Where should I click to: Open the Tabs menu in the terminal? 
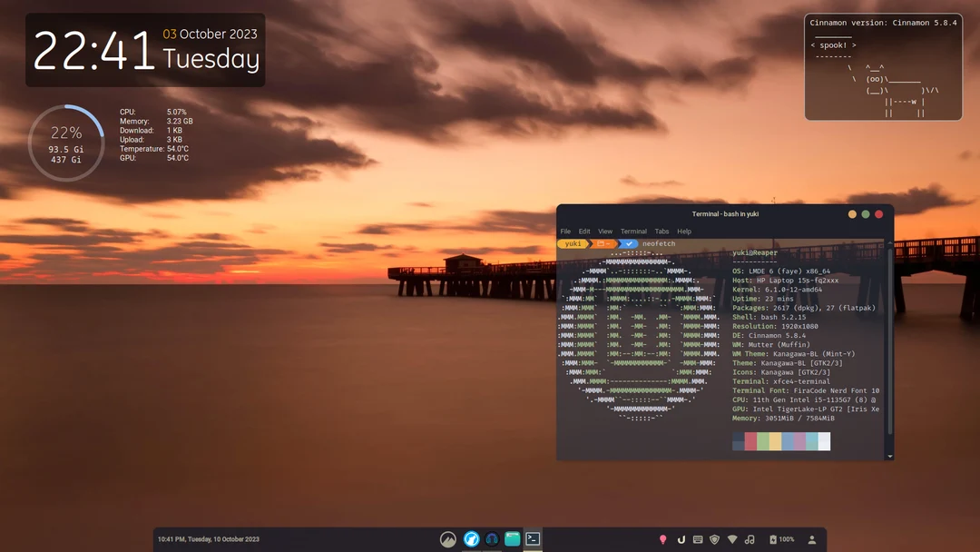[661, 231]
